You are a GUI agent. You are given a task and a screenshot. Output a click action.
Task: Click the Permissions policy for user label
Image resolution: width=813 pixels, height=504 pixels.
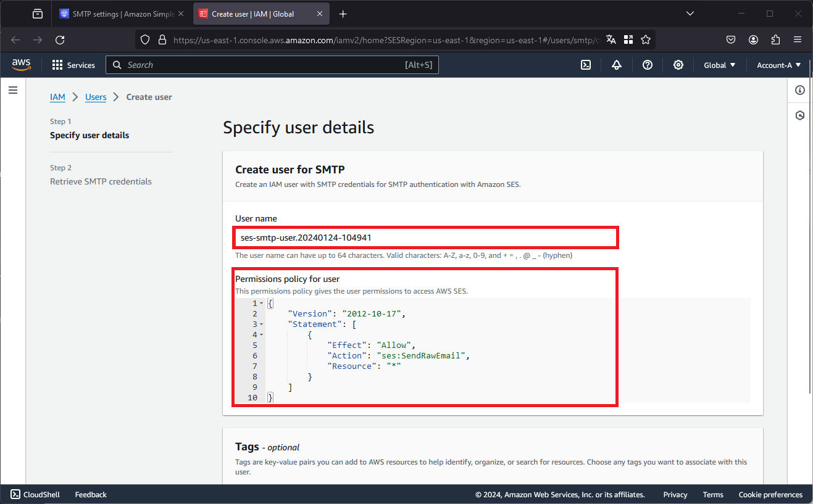[287, 279]
